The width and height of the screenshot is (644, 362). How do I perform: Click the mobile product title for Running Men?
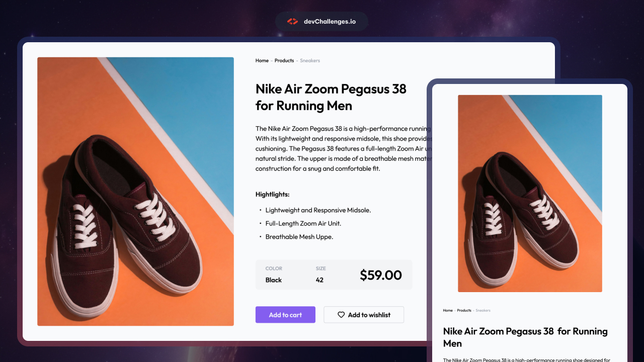525,337
